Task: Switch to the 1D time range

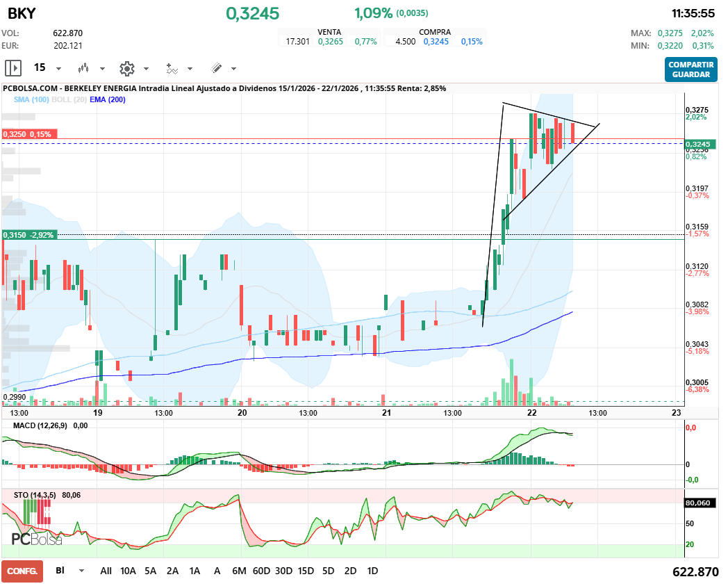Action: click(x=372, y=571)
